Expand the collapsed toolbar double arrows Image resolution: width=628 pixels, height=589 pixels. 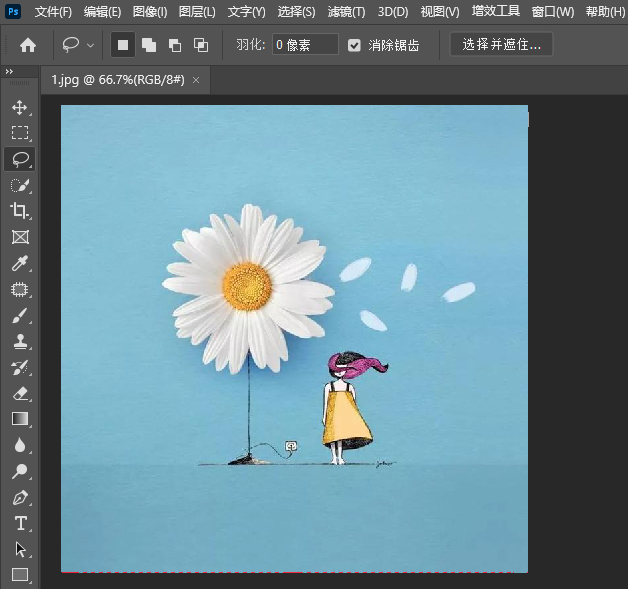(9, 72)
